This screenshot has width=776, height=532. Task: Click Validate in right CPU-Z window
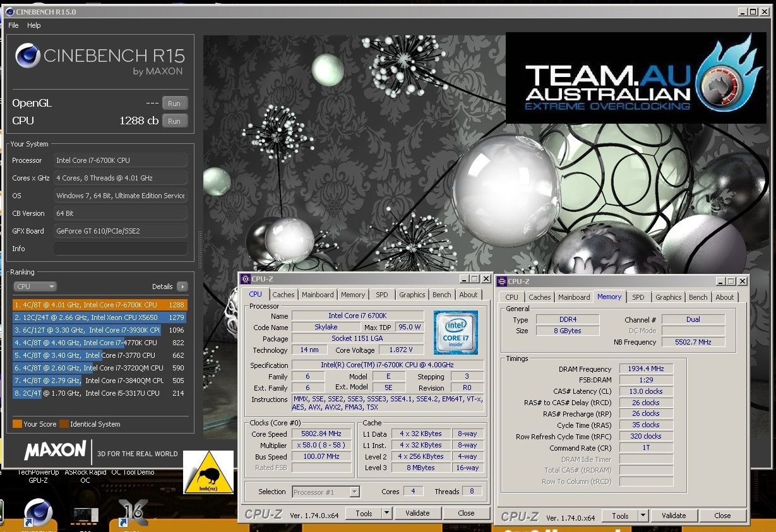(674, 516)
